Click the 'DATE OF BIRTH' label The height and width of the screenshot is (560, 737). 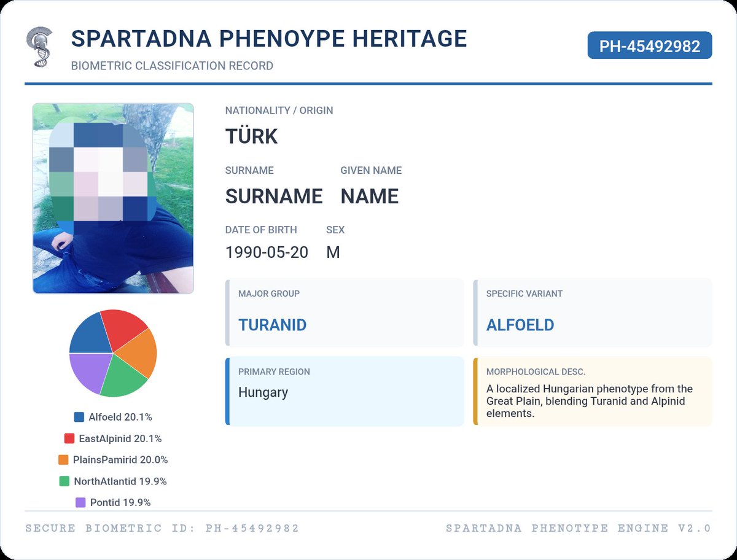(x=261, y=230)
